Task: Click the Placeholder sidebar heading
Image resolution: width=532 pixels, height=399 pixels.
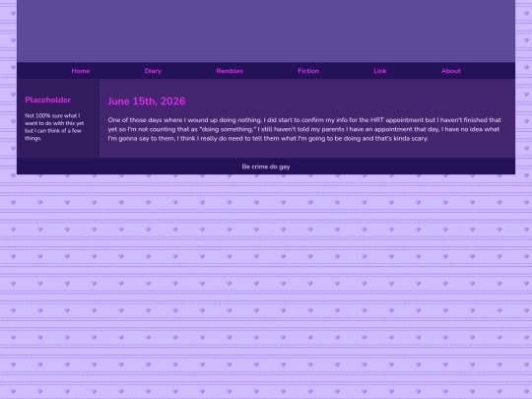Action: (x=48, y=100)
